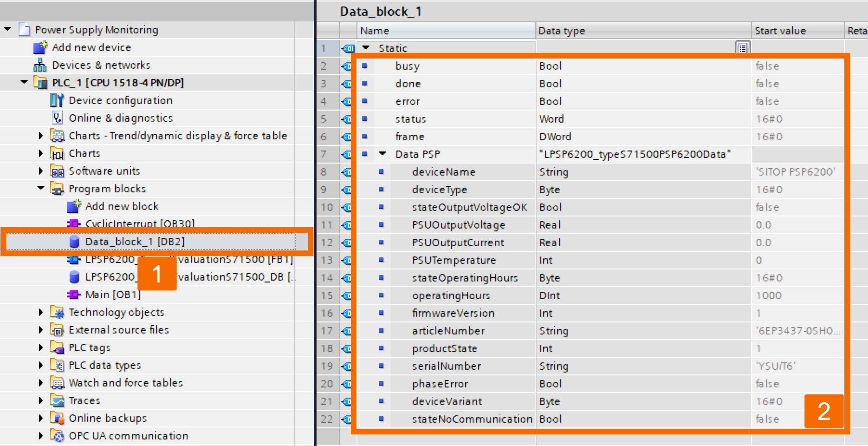Click the 'SITOP PSP6200' start value

pyautogui.click(x=796, y=172)
